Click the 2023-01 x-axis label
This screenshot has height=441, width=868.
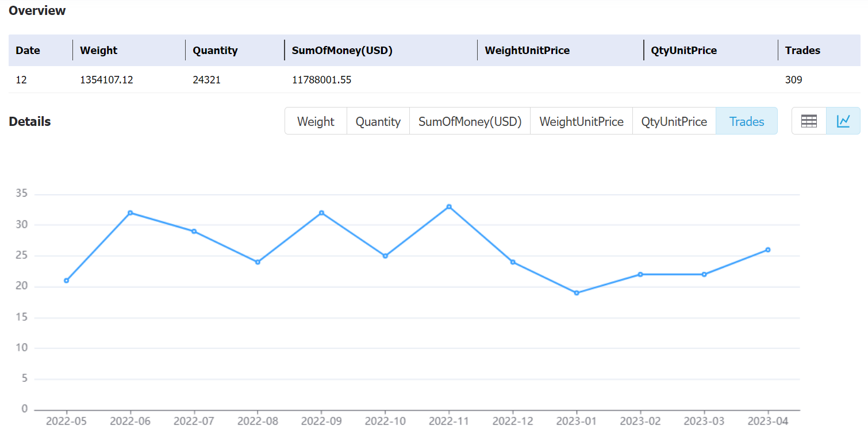(577, 421)
